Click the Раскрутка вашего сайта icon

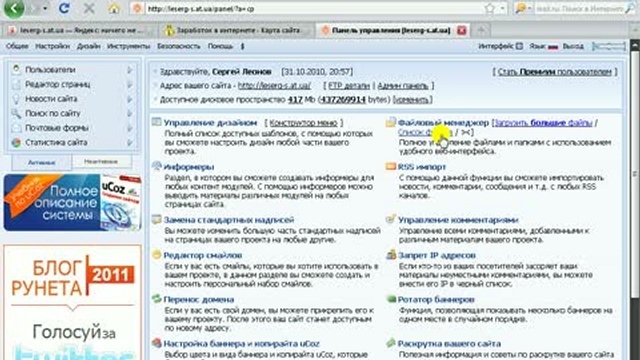391,343
